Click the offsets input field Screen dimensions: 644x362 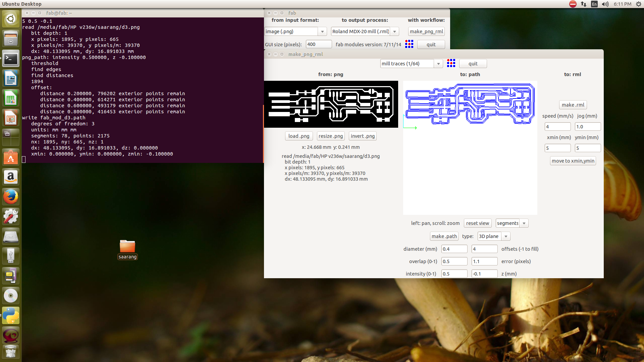coord(484,249)
